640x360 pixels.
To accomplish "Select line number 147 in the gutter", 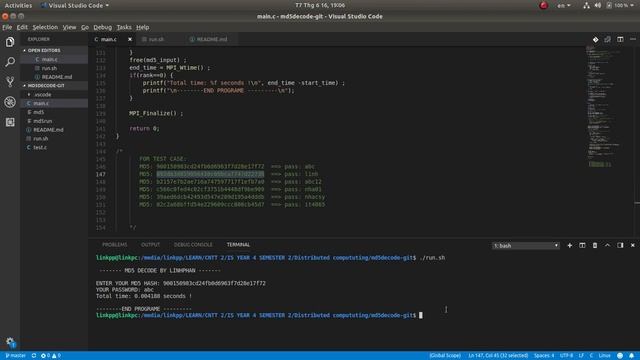I will point(101,174).
